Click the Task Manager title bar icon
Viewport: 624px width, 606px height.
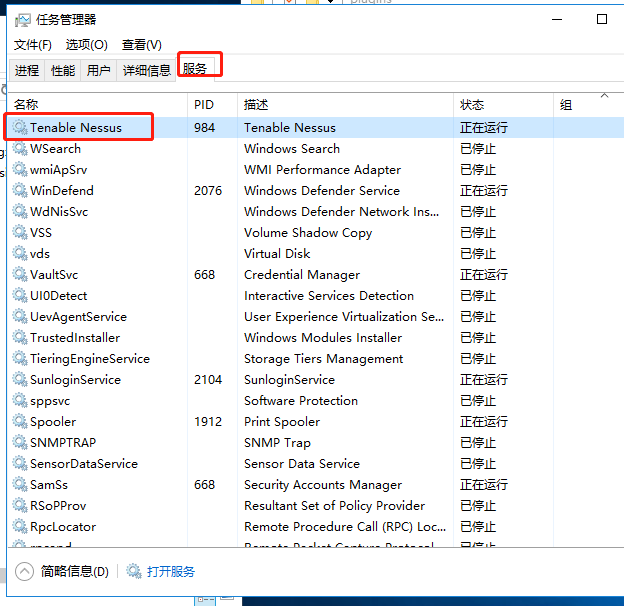tap(22, 20)
